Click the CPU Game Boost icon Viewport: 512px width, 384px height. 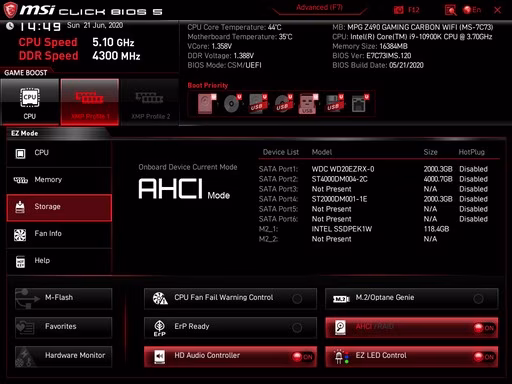[30, 102]
